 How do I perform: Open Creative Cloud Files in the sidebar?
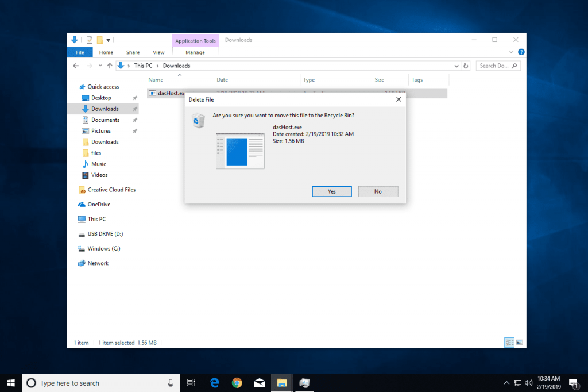110,189
